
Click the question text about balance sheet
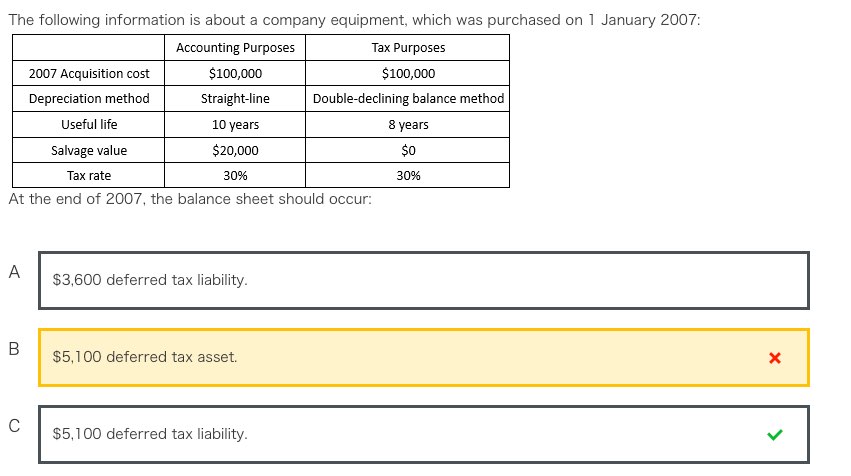pos(190,199)
